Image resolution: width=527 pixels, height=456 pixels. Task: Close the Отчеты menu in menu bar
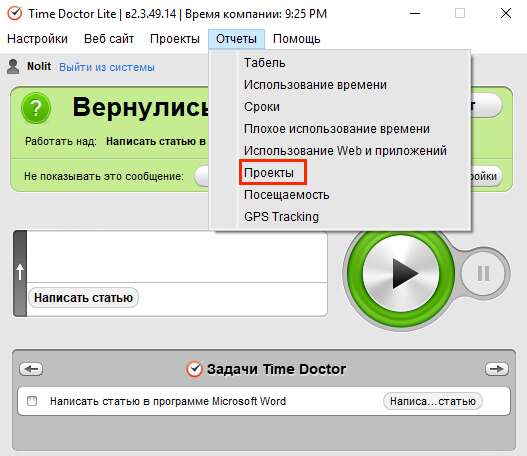pos(236,39)
